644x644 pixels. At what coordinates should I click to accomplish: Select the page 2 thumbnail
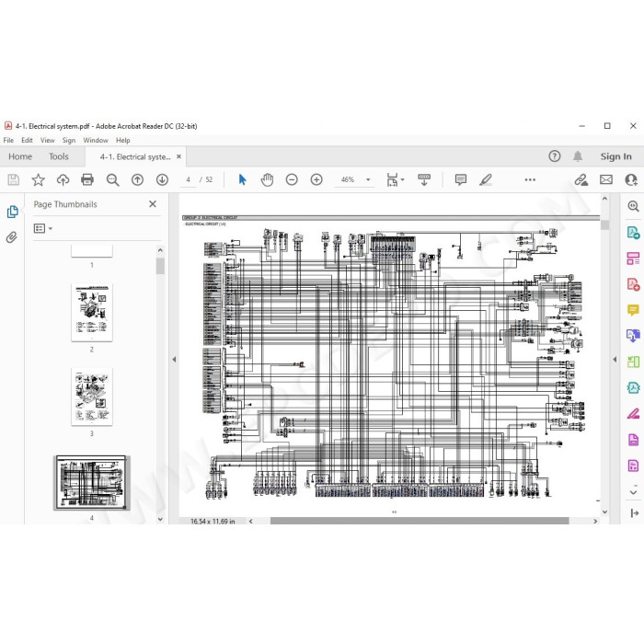[92, 312]
